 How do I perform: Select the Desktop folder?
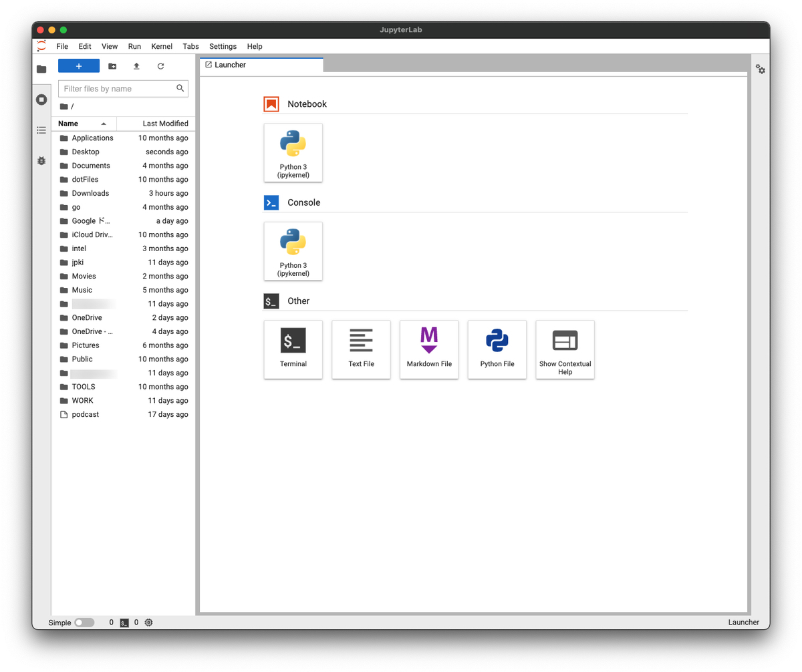(x=123, y=152)
